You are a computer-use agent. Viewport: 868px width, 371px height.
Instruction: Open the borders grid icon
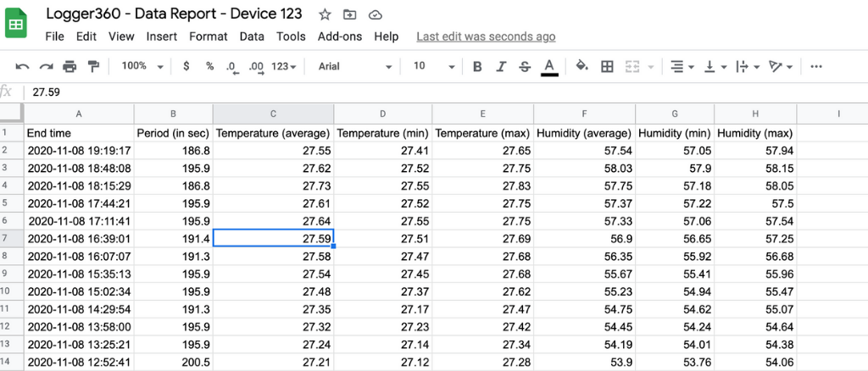tap(607, 67)
